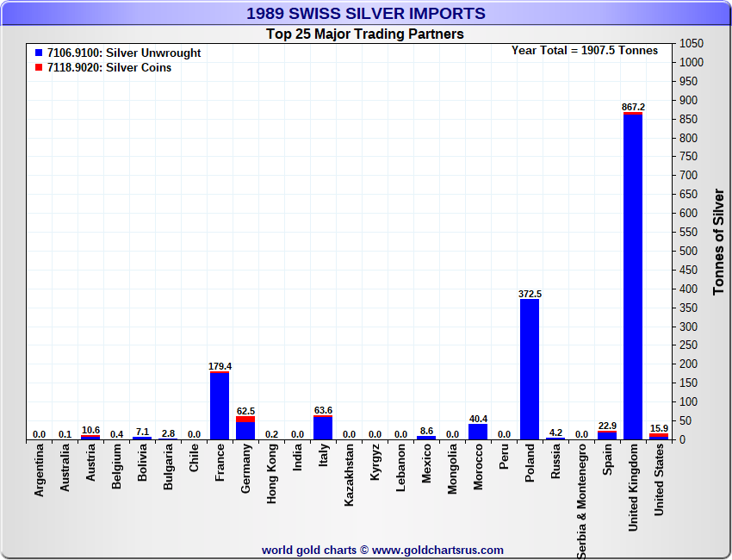Click the Kyrgyz axis label
The width and height of the screenshot is (732, 560).
375,462
